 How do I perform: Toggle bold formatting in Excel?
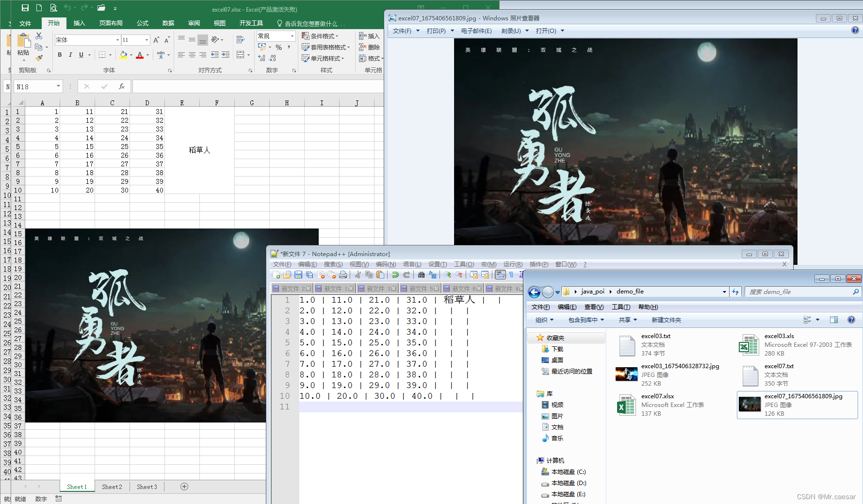coord(60,55)
